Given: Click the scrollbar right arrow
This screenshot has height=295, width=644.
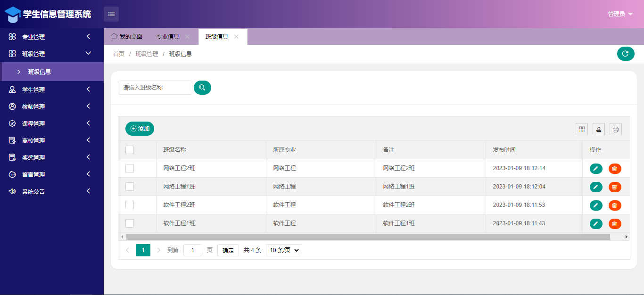Looking at the screenshot, I should (626, 237).
